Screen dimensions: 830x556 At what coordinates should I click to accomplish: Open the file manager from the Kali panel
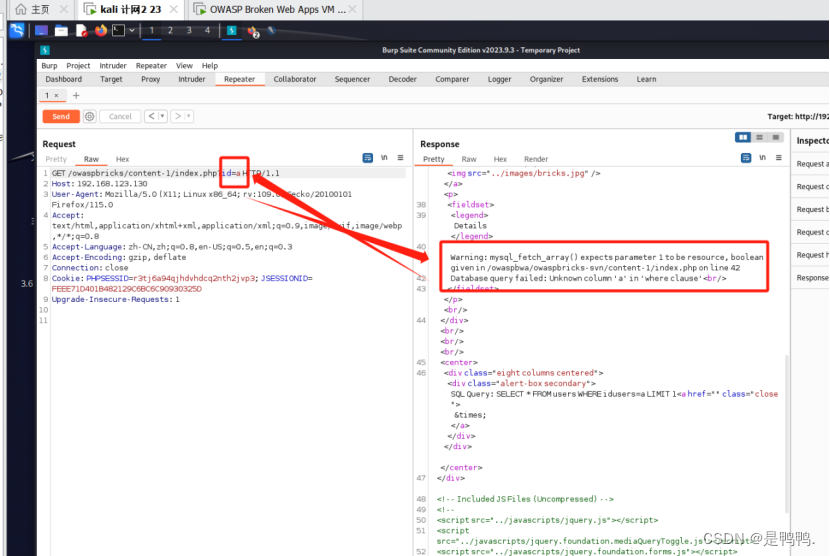61,30
